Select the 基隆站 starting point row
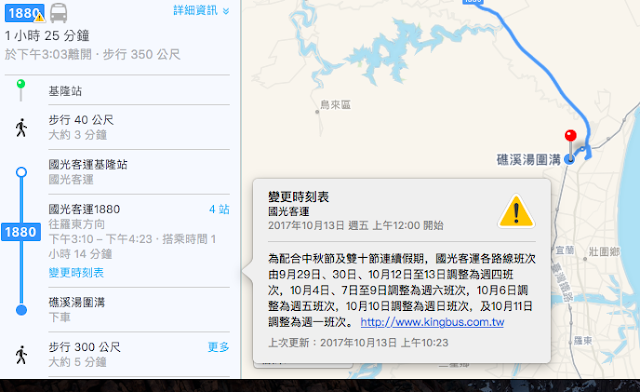Screen dimensions: 640x392 pos(139,91)
